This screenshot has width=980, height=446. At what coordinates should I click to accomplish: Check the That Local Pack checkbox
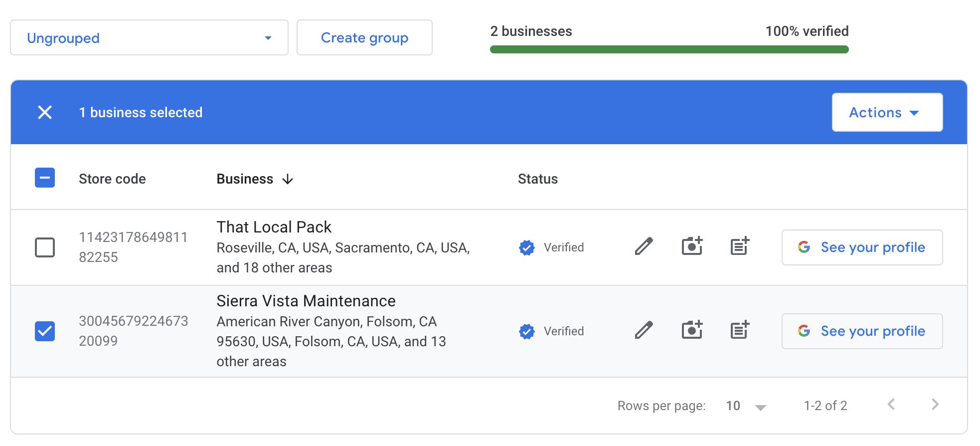click(x=45, y=247)
